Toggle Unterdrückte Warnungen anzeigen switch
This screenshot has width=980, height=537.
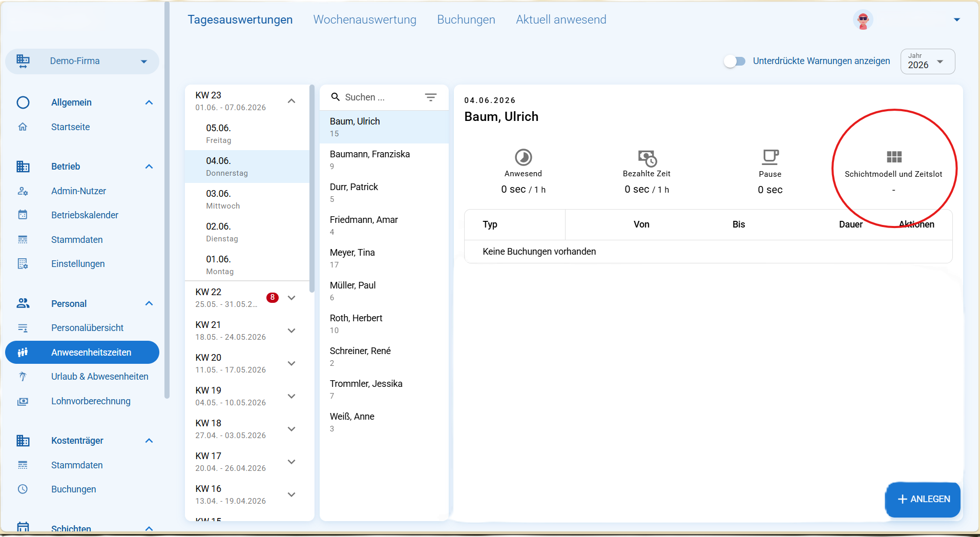pyautogui.click(x=735, y=61)
